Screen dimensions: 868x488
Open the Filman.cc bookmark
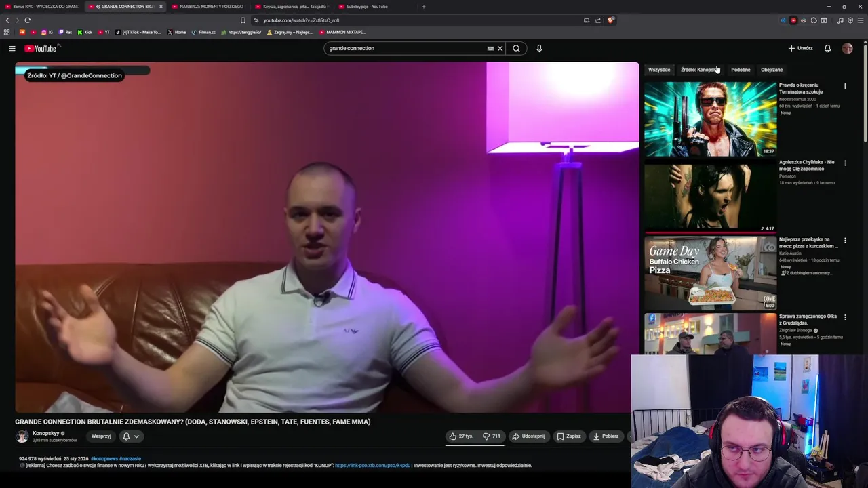tap(203, 32)
